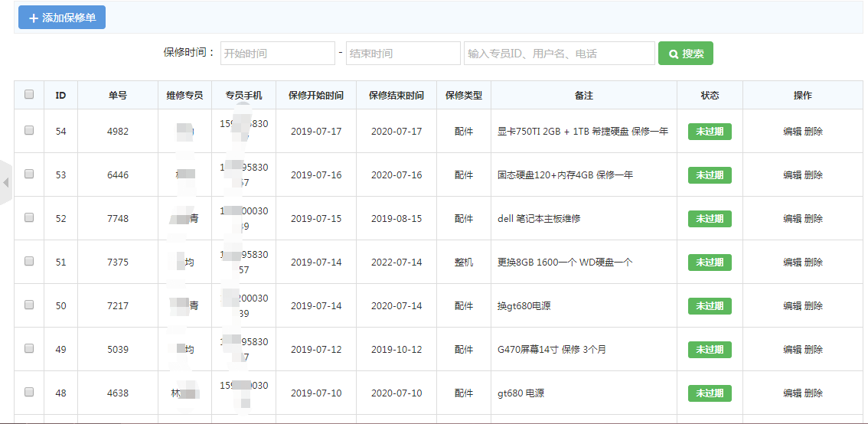Viewport: 868px width, 424px height.
Task: Edit the record with 单号 5039
Action: [792, 349]
